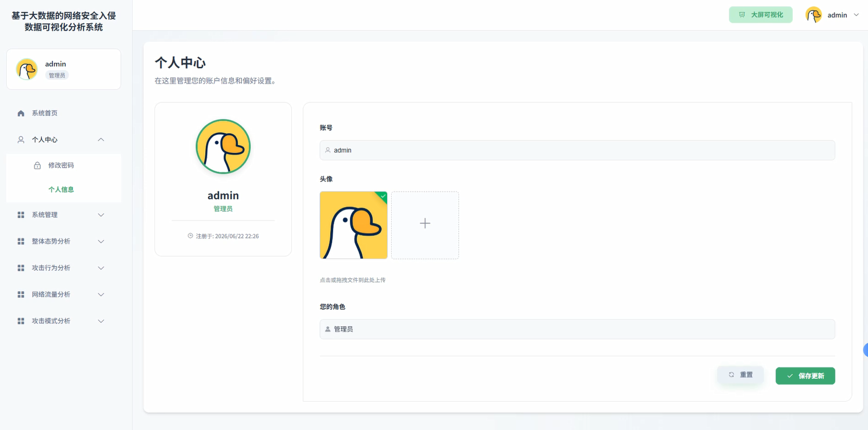Click the lock icon beside 修改密码
Image resolution: width=868 pixels, height=430 pixels.
[37, 165]
